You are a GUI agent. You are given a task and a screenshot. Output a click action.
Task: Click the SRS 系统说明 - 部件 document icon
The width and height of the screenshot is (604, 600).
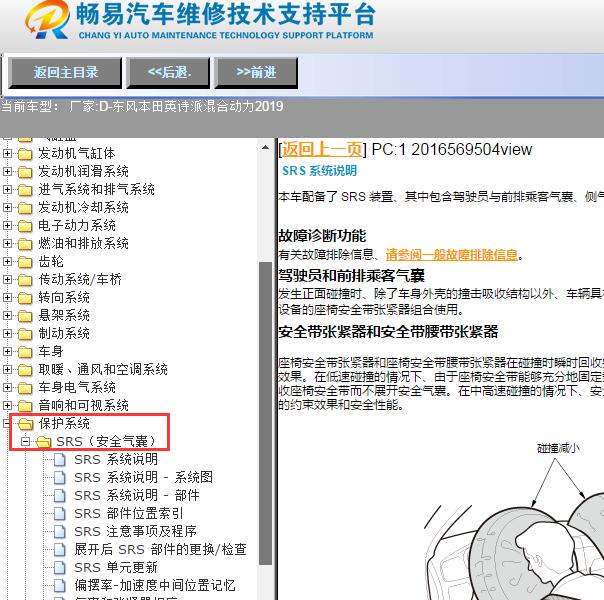coord(60,496)
